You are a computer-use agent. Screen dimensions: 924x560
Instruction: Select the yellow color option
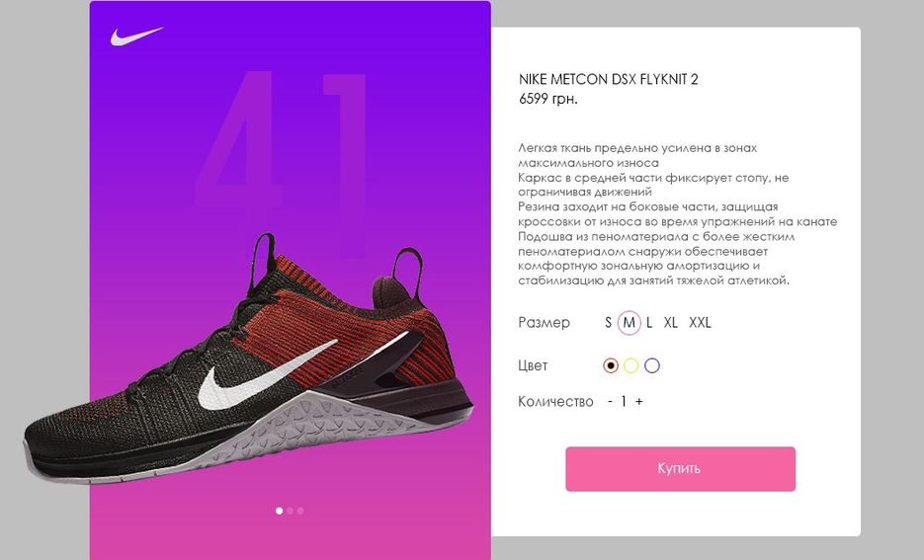[631, 365]
